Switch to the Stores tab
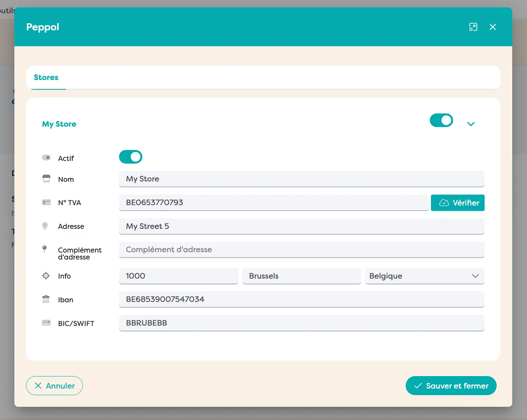This screenshot has height=420, width=527. tap(46, 77)
